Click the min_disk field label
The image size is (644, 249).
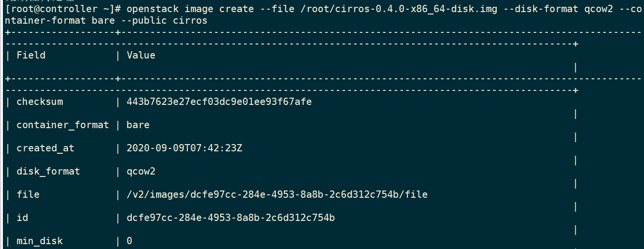tap(40, 241)
